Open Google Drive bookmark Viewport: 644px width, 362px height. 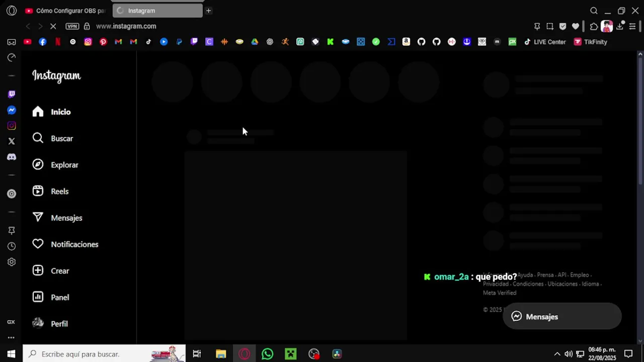click(x=255, y=42)
